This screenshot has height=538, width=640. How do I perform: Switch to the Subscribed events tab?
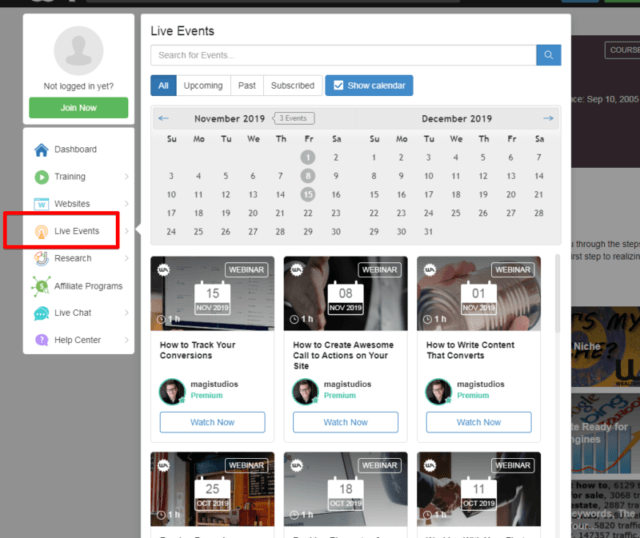(x=293, y=85)
